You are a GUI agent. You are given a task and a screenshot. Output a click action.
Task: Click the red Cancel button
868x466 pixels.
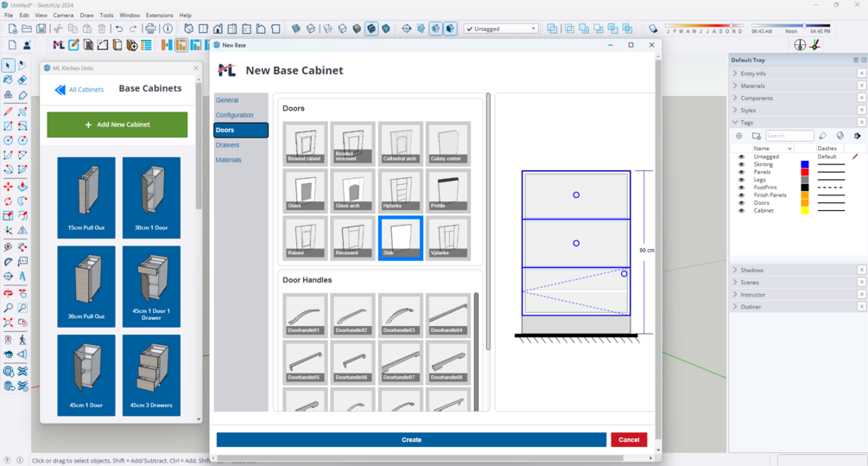coord(629,439)
